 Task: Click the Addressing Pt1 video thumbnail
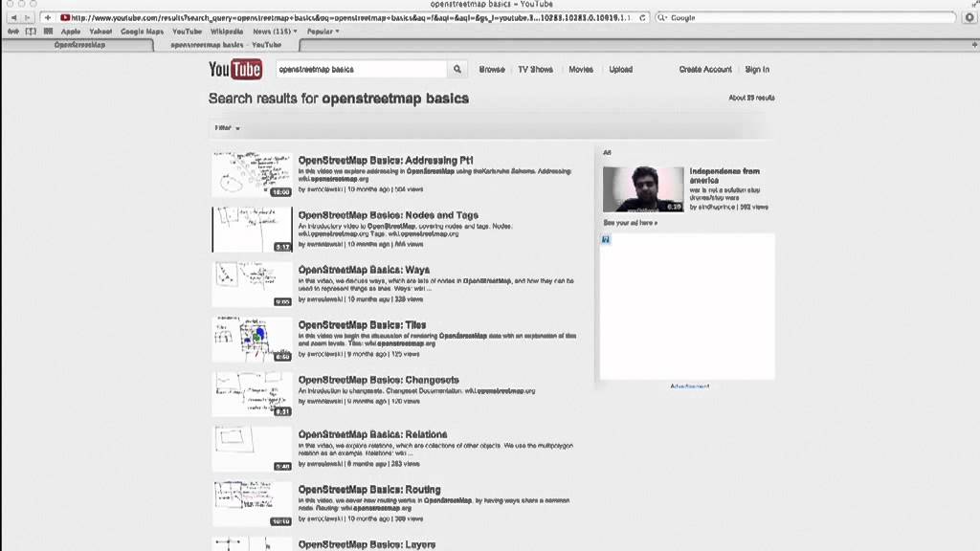click(x=252, y=175)
